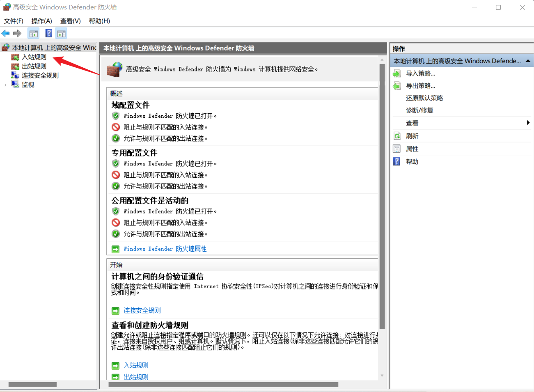Select 监视 node in the tree
This screenshot has height=392, width=534.
(x=28, y=85)
